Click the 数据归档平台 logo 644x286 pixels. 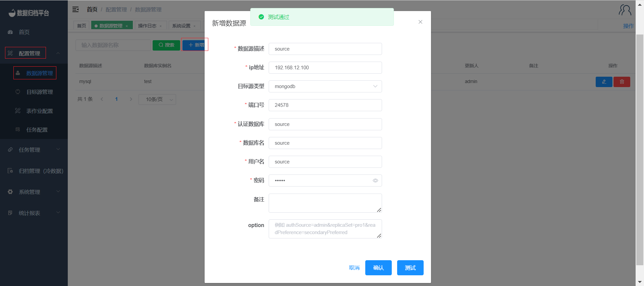29,13
